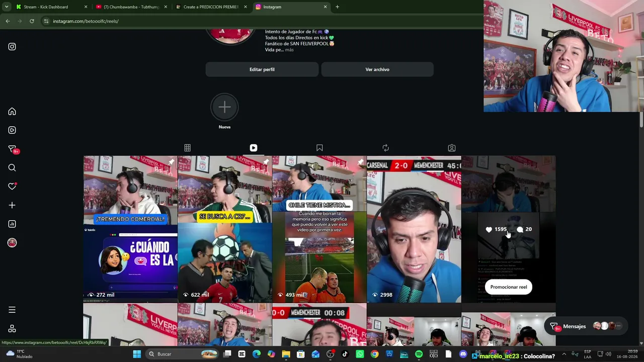Click the address bar URL field

pyautogui.click(x=262, y=21)
